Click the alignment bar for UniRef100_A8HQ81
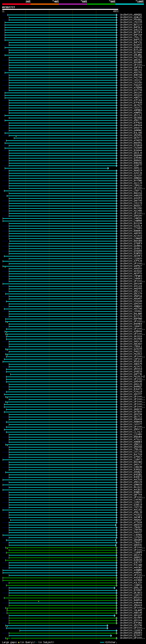 (63, 15)
